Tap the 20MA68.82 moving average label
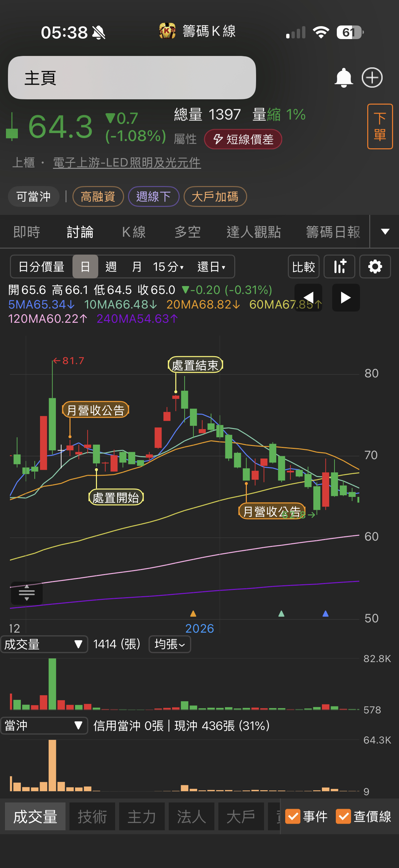The width and height of the screenshot is (399, 868). pyautogui.click(x=203, y=304)
